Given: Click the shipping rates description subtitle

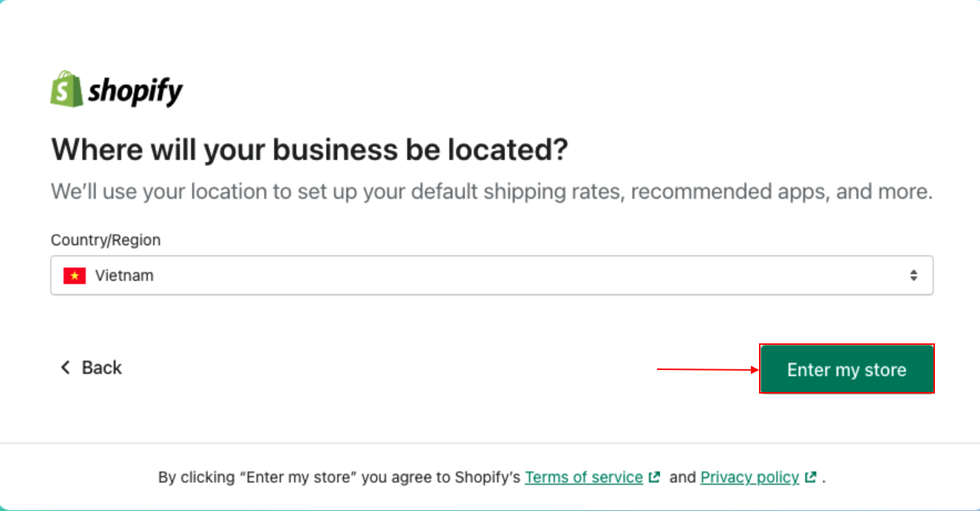Looking at the screenshot, I should pyautogui.click(x=491, y=192).
